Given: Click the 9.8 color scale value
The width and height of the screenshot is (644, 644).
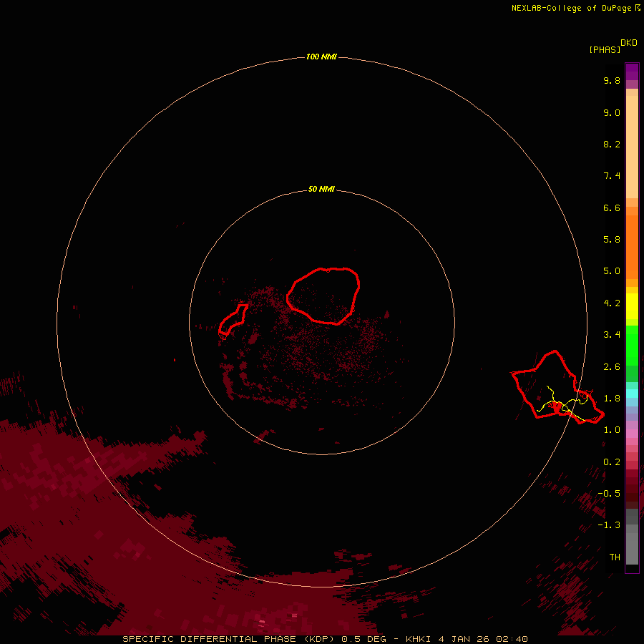Looking at the screenshot, I should click(612, 80).
